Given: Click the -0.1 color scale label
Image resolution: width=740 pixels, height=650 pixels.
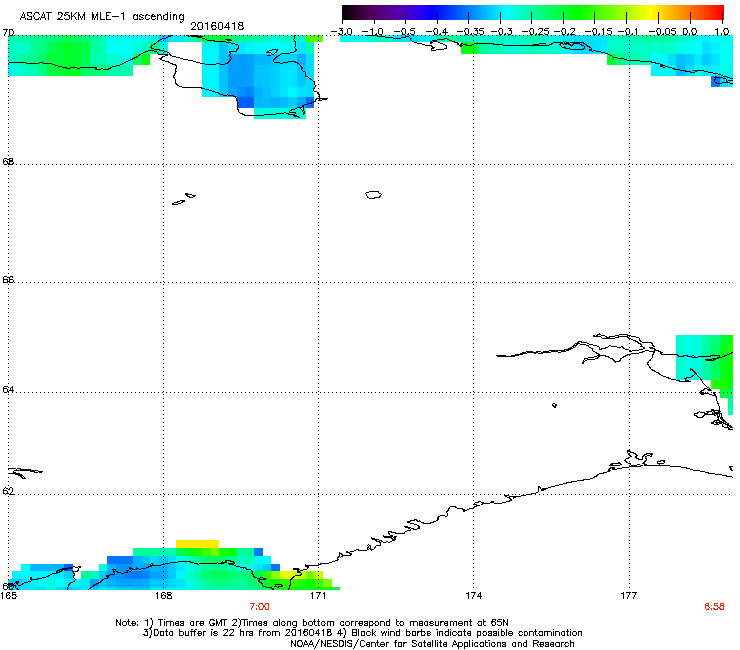Looking at the screenshot, I should (628, 32).
